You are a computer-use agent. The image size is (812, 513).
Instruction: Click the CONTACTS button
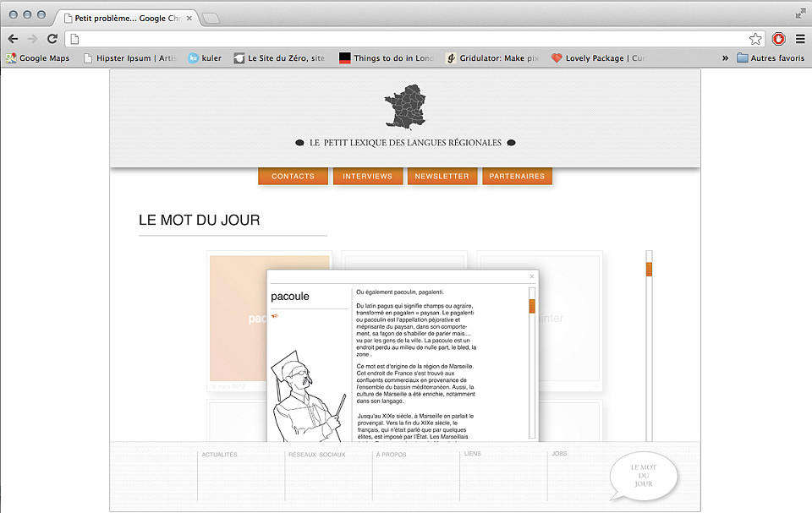(x=294, y=176)
